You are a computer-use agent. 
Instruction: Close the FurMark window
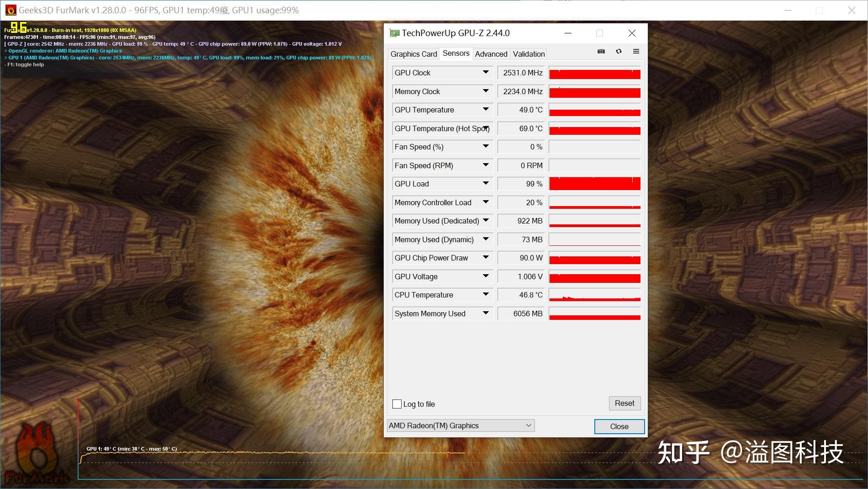[x=852, y=10]
